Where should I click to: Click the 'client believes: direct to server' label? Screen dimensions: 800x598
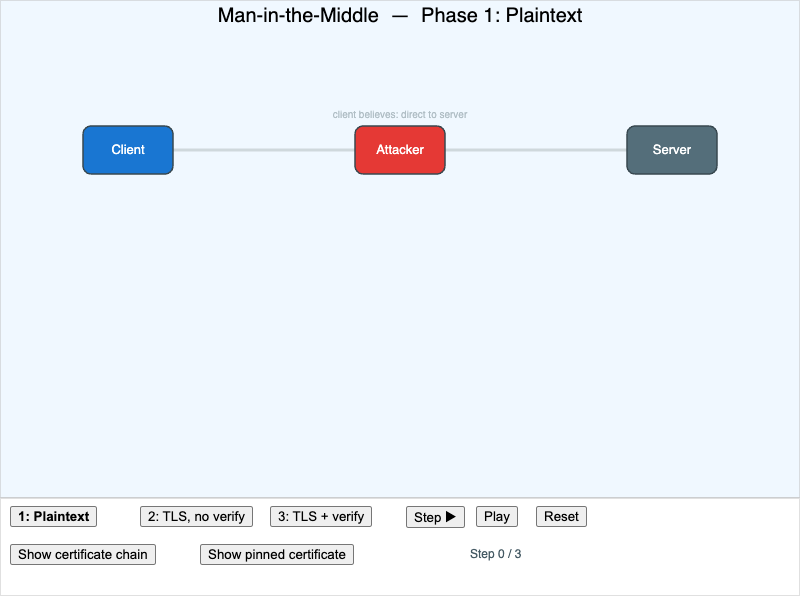pyautogui.click(x=400, y=115)
